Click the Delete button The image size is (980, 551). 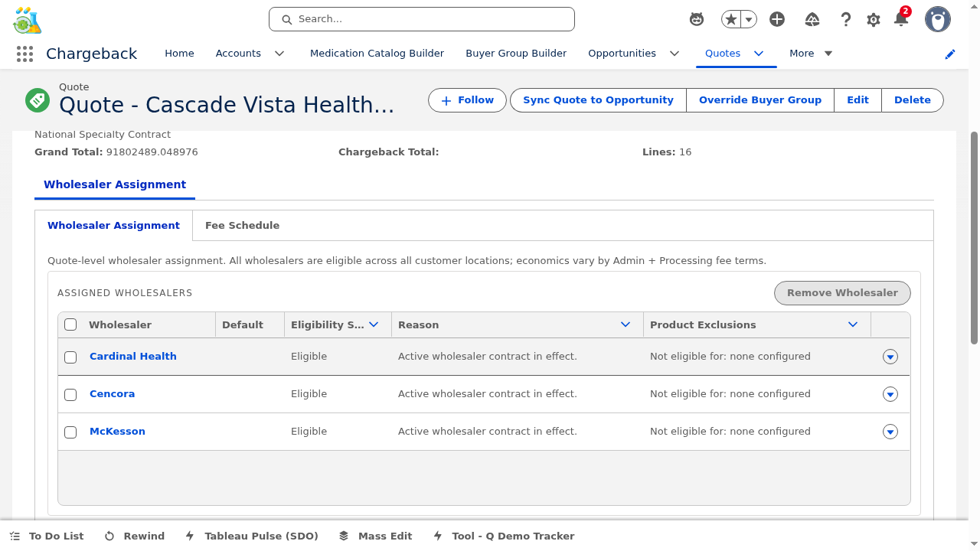tap(913, 100)
